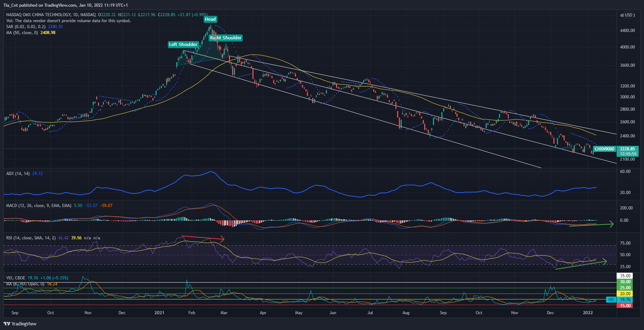
Task: Click the bar countdown timer 12:55:55
Action: (627, 154)
